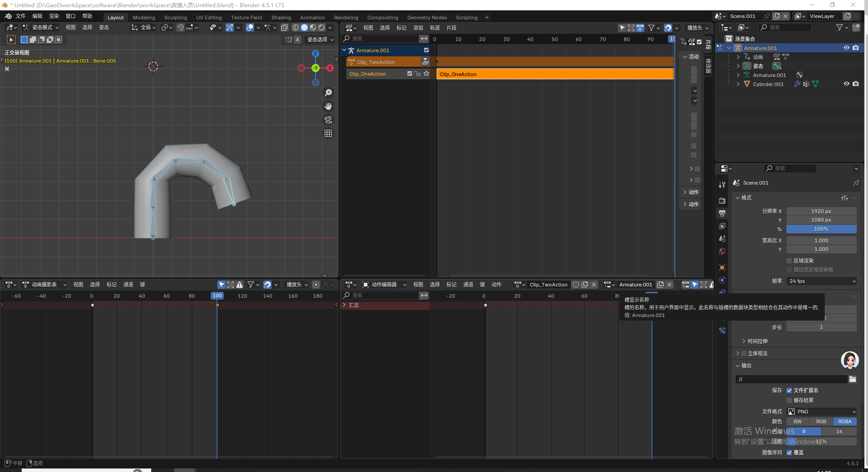Expand the 时间拉伸 section
Screen dimensions: 868x472
(757, 341)
